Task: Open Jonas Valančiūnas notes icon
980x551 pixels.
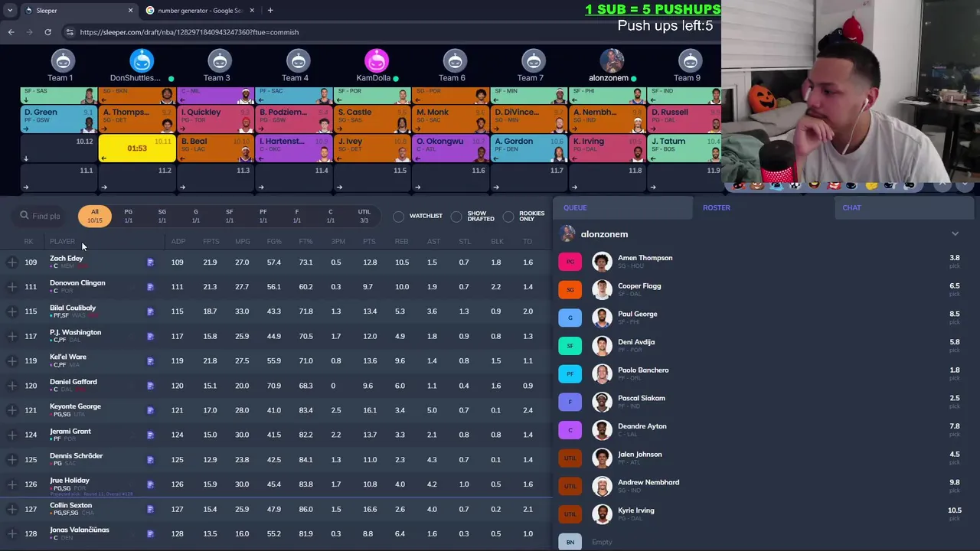Action: click(x=150, y=533)
